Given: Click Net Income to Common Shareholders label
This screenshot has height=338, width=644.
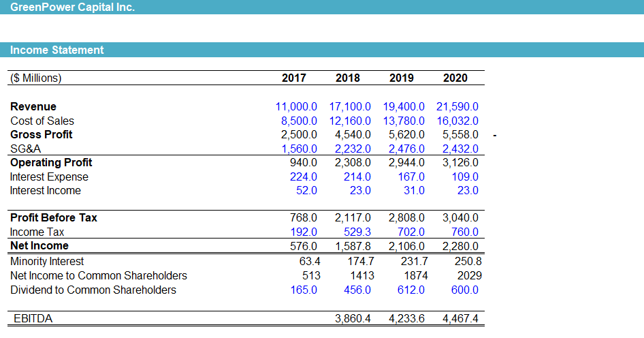Looking at the screenshot, I should [x=99, y=275].
